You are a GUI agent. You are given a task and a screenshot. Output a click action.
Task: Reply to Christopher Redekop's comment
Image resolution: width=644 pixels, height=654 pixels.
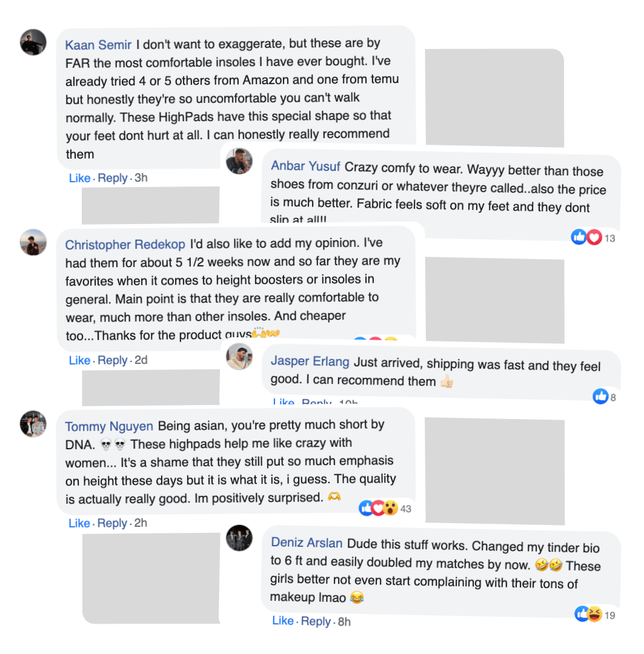(113, 360)
